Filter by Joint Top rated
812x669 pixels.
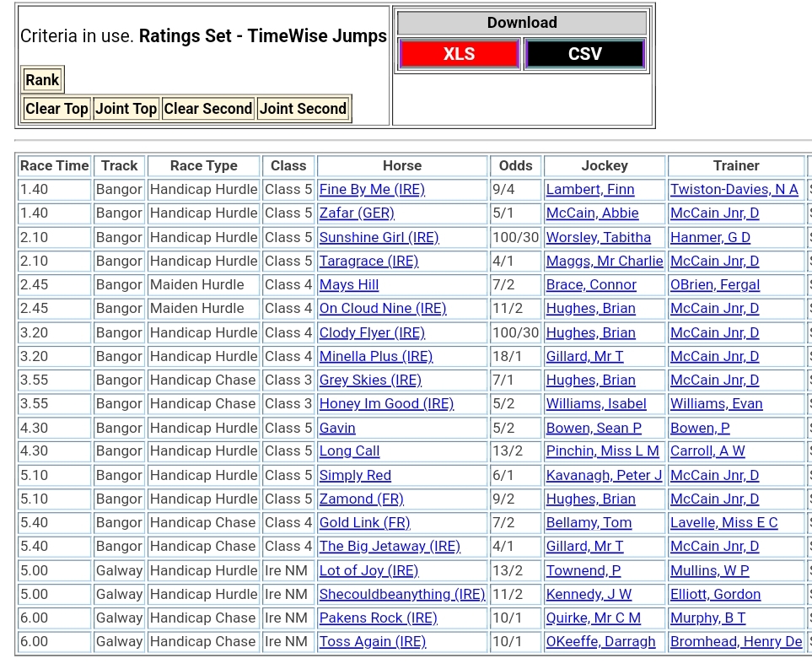[126, 109]
